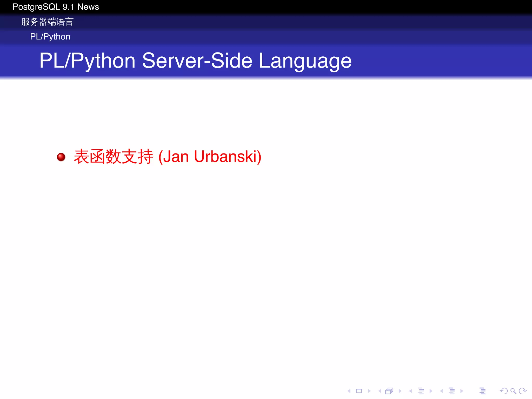Jump to the PL/Python subsection link
This screenshot has width=532, height=399.
click(x=50, y=37)
